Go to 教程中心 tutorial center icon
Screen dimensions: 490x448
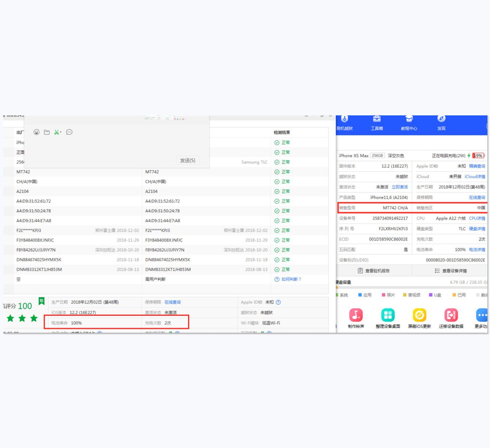point(409,119)
